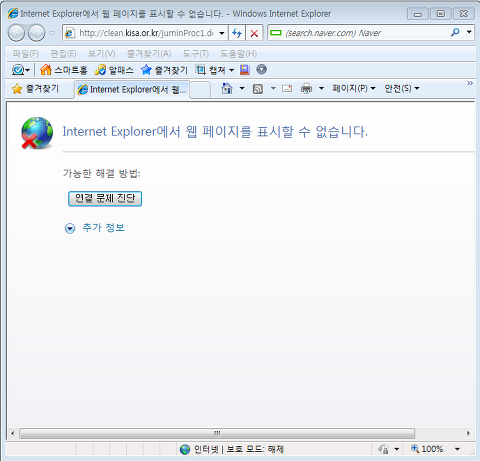
Task: Click the command bar overflow chevron
Action: [470, 83]
